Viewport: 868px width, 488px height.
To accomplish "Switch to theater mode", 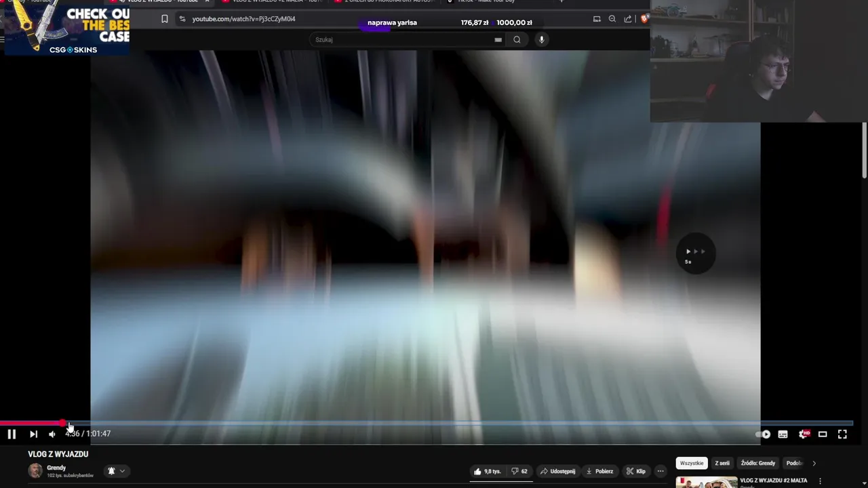I will [x=823, y=434].
